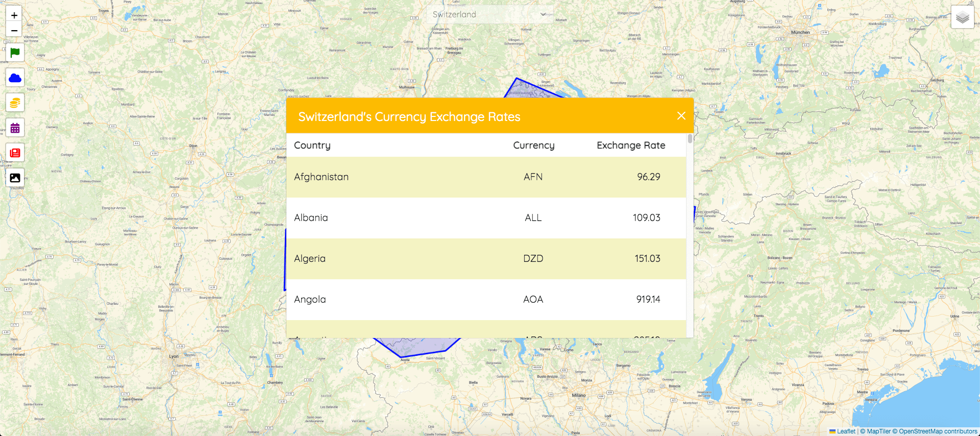Select the Albania ALL row
Viewport: 980px width, 436px height.
click(486, 217)
